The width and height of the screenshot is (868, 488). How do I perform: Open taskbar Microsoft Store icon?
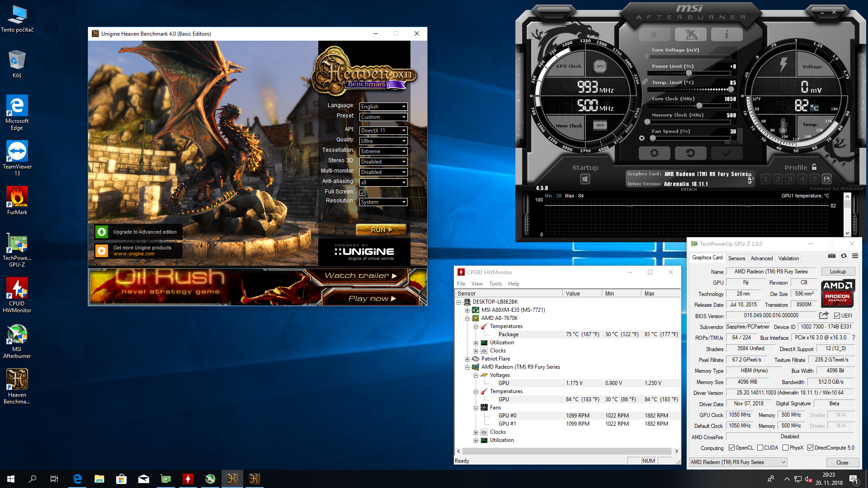pos(122,479)
